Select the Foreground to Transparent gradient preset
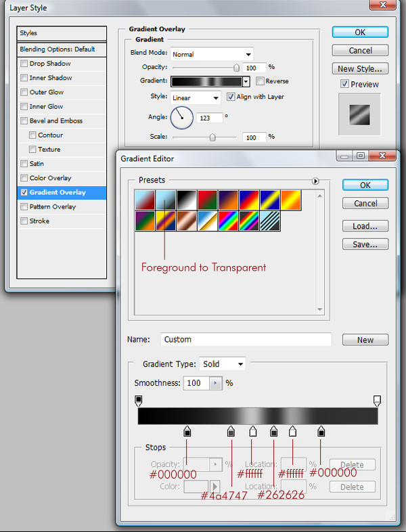The height and width of the screenshot is (532, 406). (165, 200)
